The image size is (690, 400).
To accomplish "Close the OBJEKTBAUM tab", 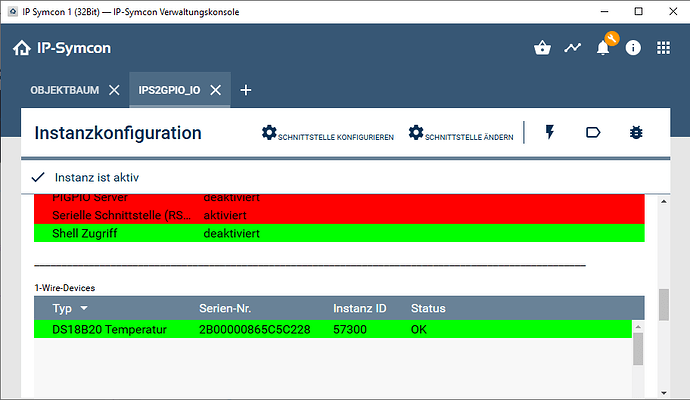I will 114,90.
